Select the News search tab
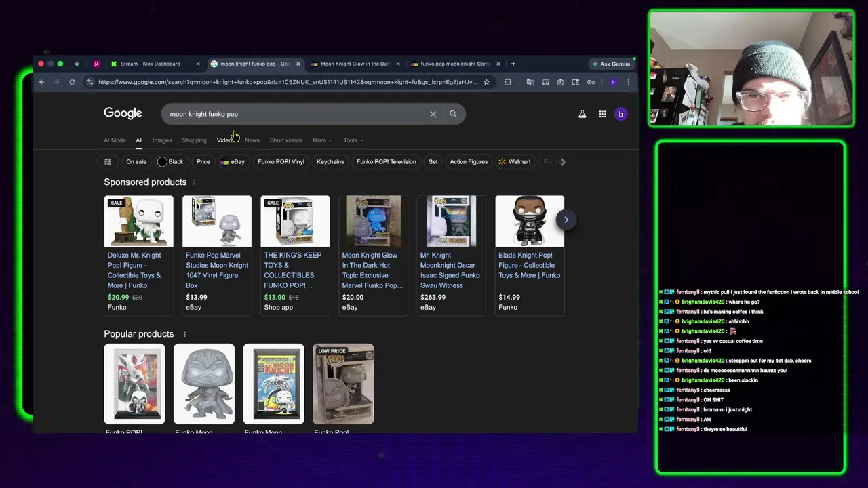Viewport: 868px width, 488px height. pyautogui.click(x=252, y=140)
